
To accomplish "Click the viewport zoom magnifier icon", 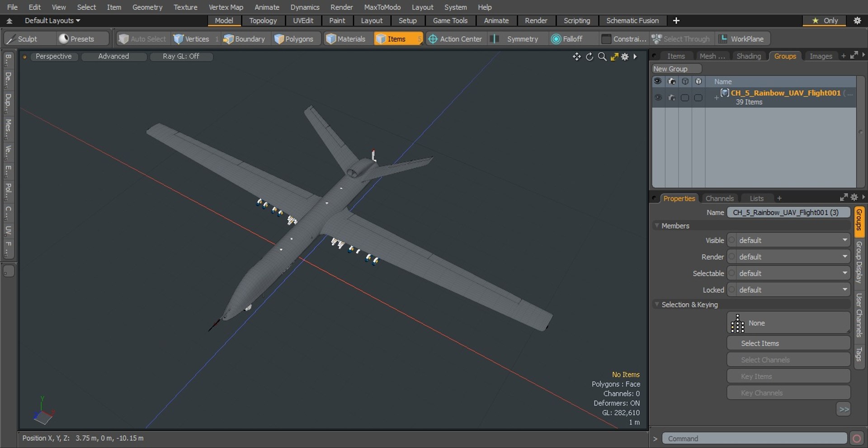I will tap(602, 57).
